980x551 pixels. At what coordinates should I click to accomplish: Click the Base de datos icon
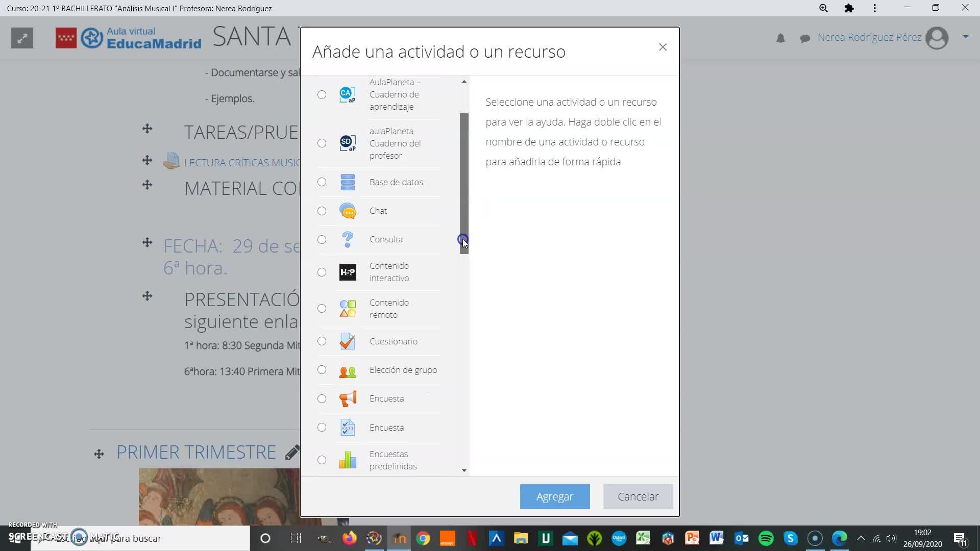point(348,182)
